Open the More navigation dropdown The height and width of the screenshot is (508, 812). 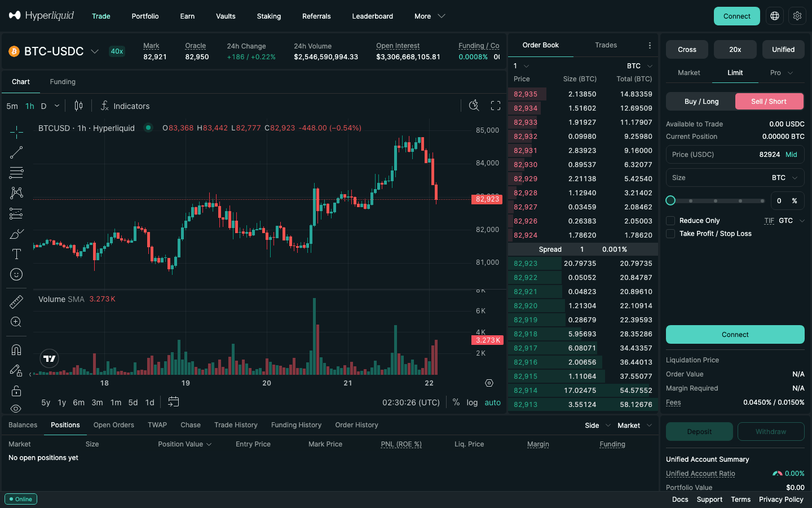(430, 16)
